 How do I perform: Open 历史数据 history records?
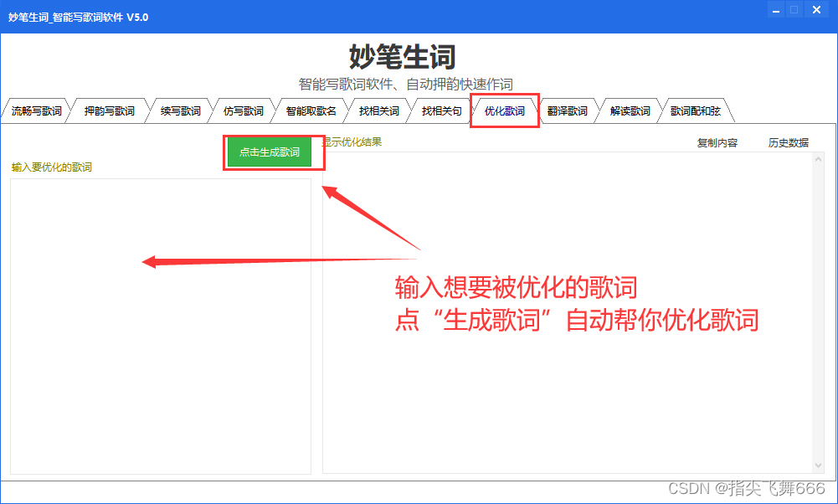click(789, 142)
